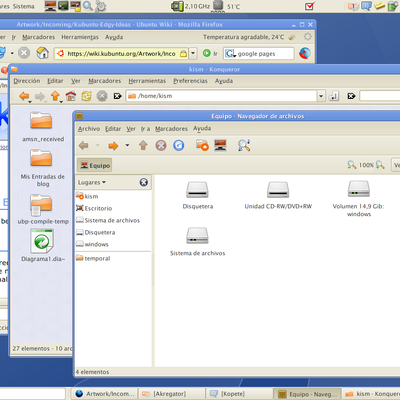400x400 pixels.
Task: Click Firefox URL address field
Action: point(121,53)
